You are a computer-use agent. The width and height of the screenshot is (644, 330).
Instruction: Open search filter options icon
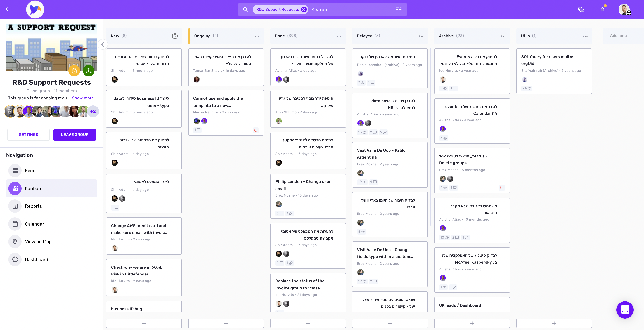click(x=399, y=10)
